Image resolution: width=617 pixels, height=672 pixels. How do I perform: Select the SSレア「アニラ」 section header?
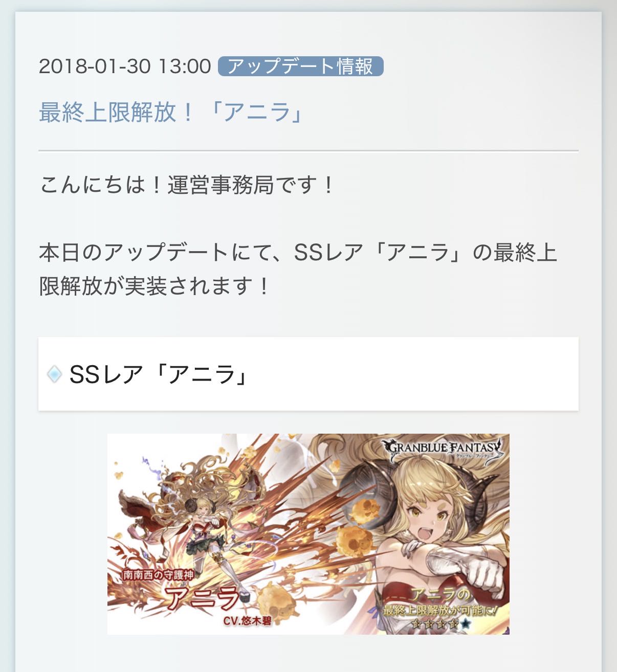pyautogui.click(x=308, y=374)
